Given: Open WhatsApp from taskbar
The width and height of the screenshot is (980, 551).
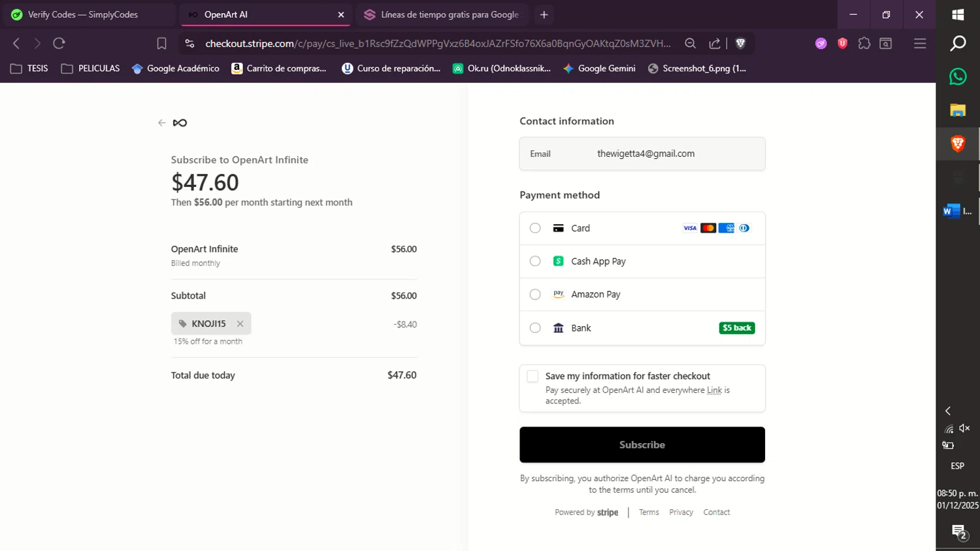Looking at the screenshot, I should (958, 76).
